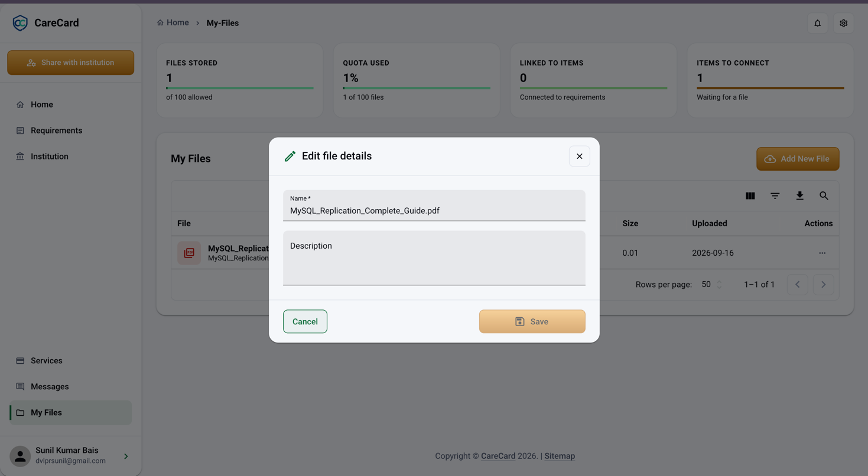Click the My-Files breadcrumb text
Screen dimensions: 868x476
[x=222, y=23]
